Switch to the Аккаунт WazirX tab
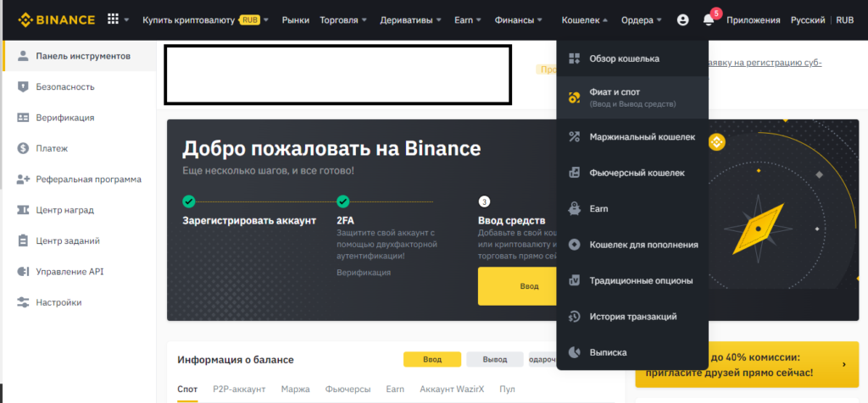Viewport: 868px width, 403px height. (452, 389)
